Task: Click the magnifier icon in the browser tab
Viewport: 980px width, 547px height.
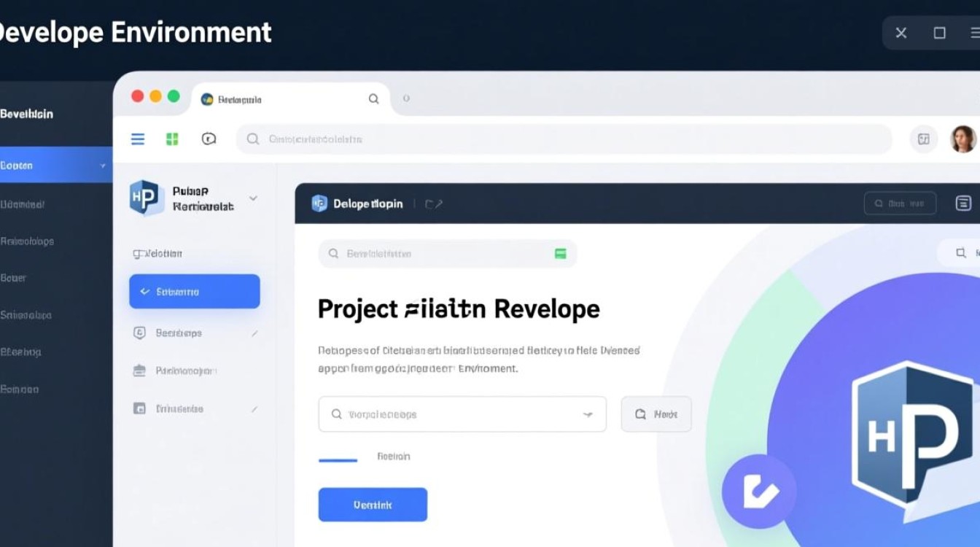Action: (373, 99)
